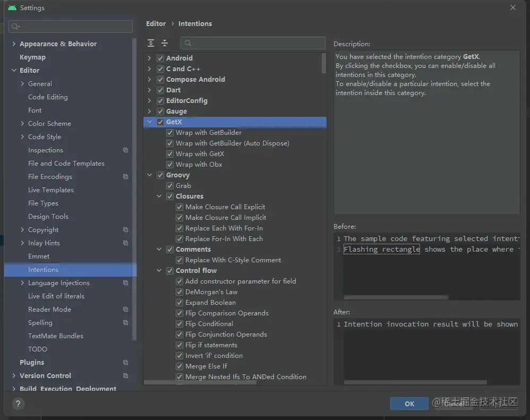
Task: Toggle the Dart category checkbox
Action: point(160,90)
